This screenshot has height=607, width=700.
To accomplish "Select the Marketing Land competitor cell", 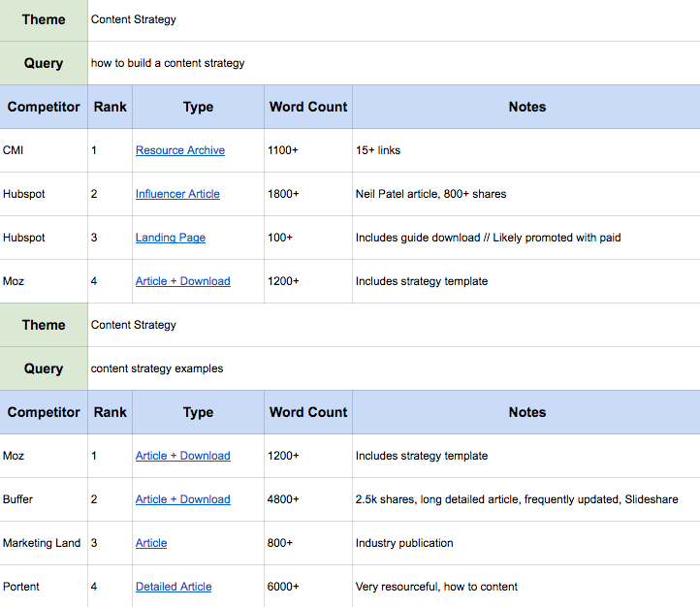I will tap(44, 543).
